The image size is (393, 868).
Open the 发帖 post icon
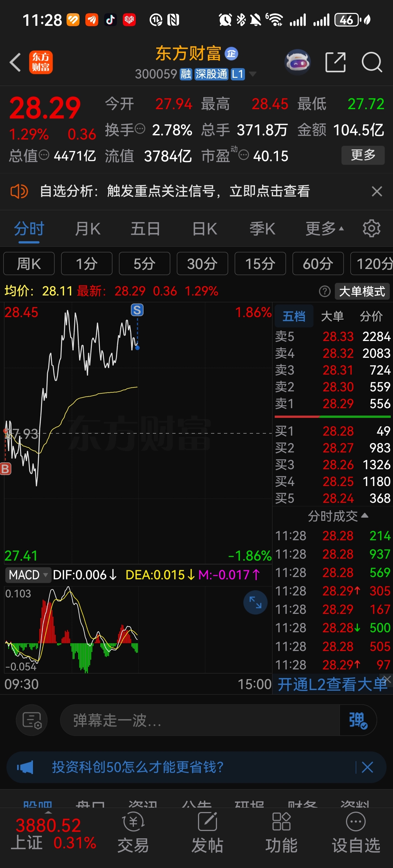click(207, 832)
